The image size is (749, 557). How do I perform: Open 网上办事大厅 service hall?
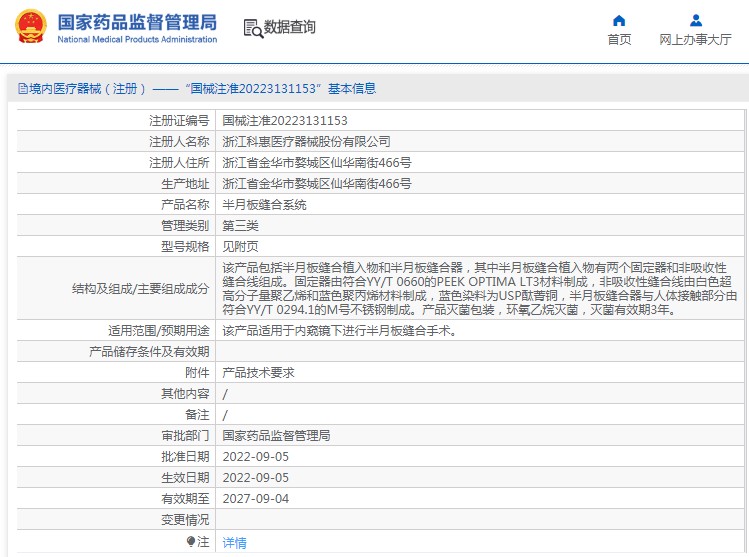(x=696, y=40)
